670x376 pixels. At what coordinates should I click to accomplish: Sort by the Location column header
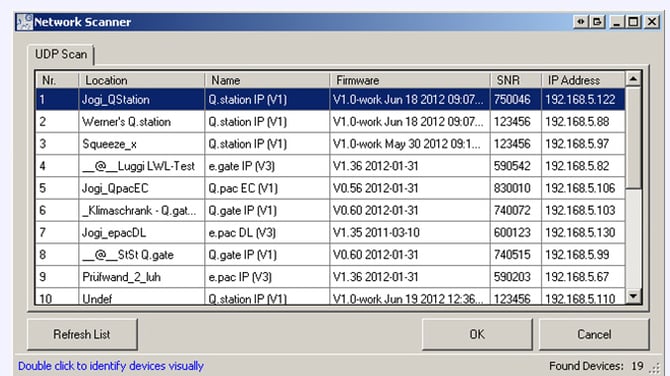click(x=141, y=80)
